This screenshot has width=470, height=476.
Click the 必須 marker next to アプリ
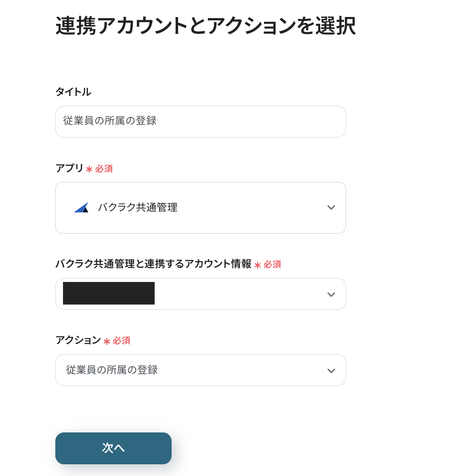(104, 169)
